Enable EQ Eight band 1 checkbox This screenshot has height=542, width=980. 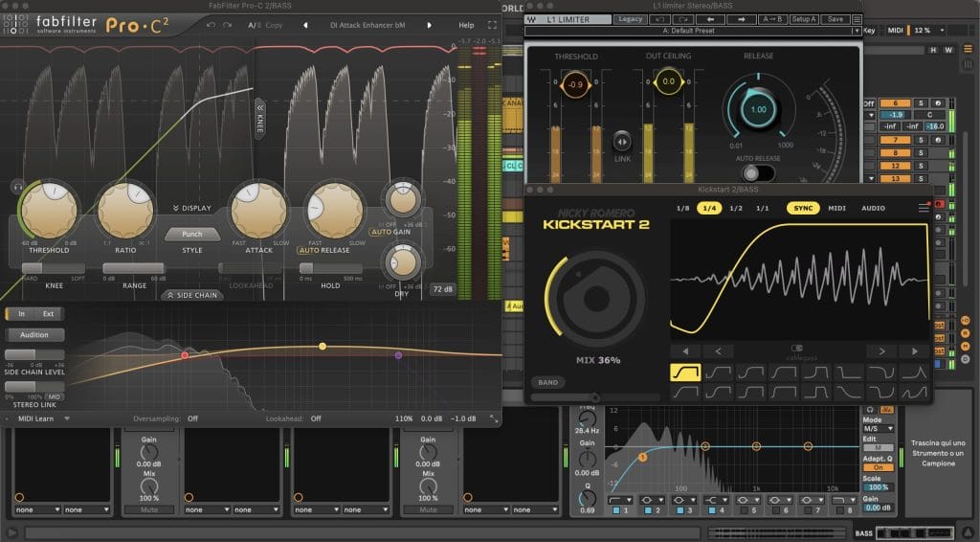[616, 510]
